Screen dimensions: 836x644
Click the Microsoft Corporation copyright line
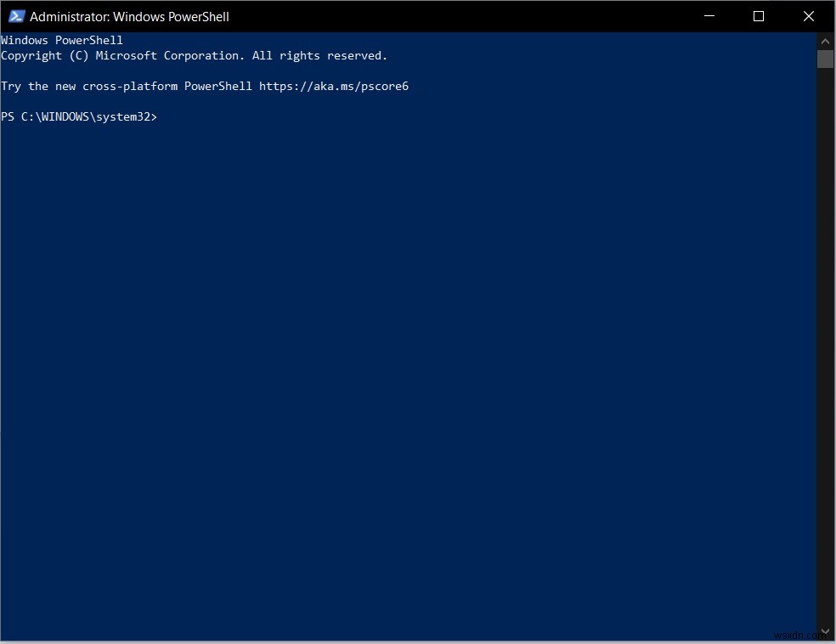pyautogui.click(x=194, y=56)
